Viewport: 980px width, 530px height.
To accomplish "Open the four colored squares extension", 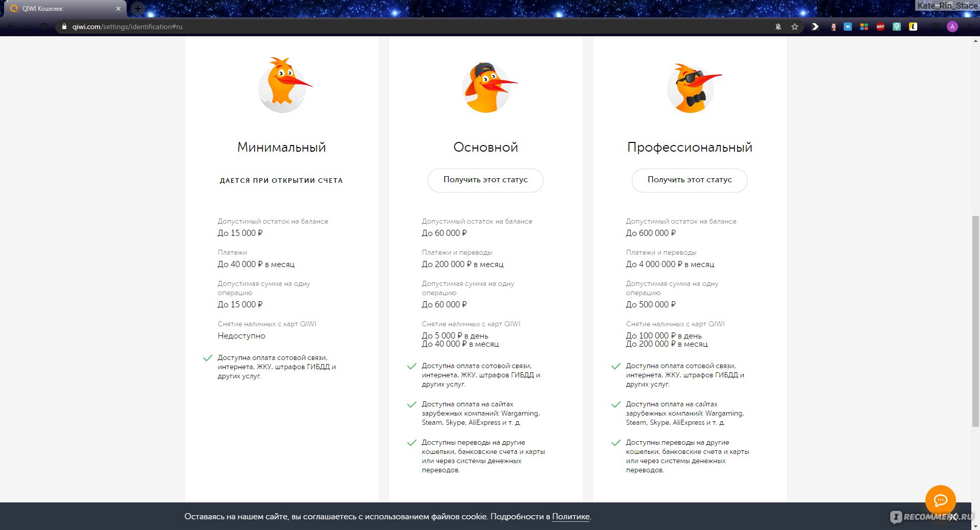I will (x=864, y=27).
